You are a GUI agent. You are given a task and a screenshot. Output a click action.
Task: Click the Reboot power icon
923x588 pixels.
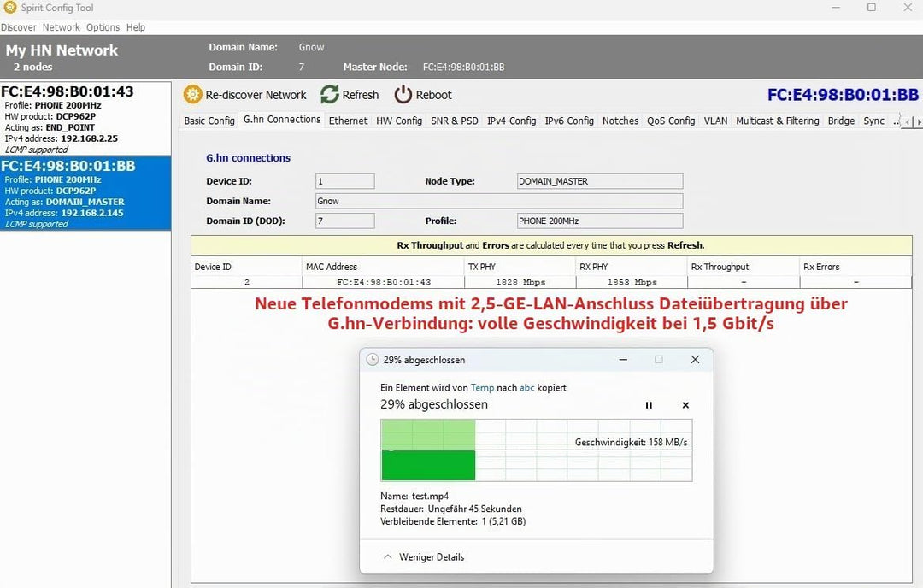pos(403,94)
